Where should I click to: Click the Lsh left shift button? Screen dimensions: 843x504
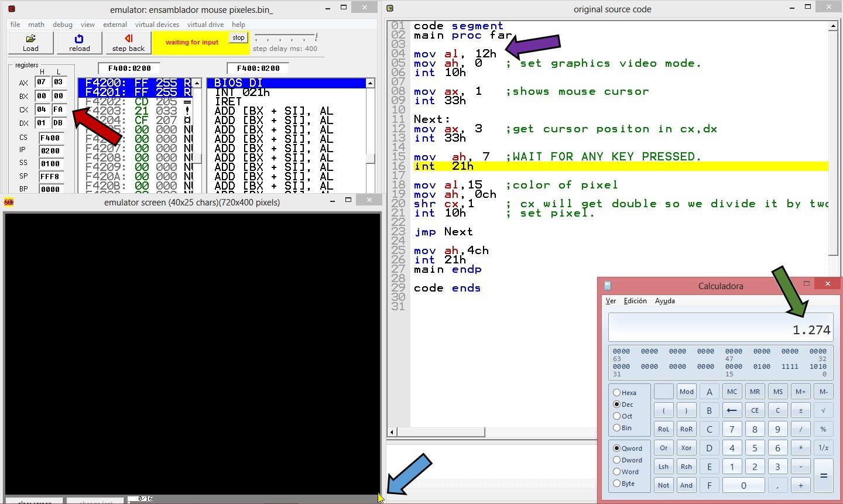click(663, 467)
